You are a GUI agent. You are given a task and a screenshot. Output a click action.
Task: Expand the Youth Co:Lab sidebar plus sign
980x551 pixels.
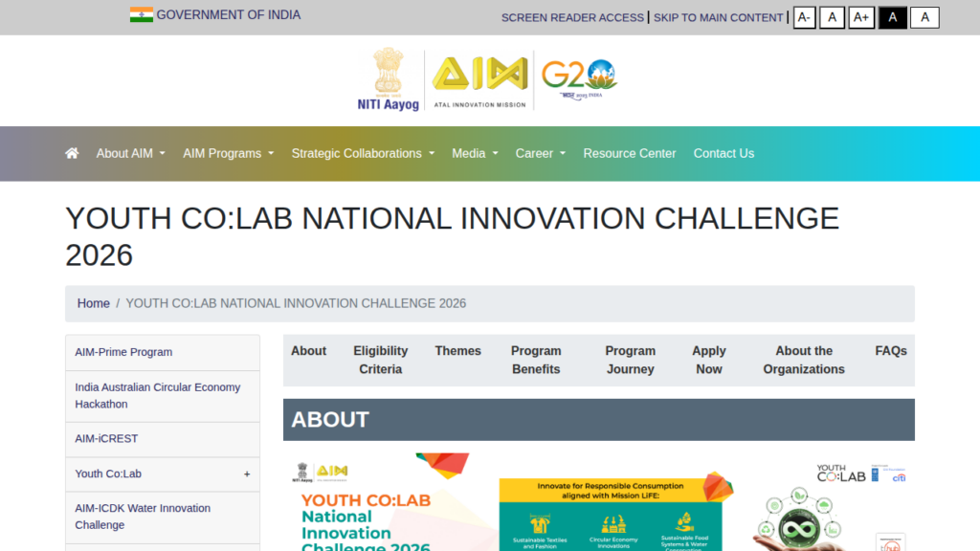[247, 474]
